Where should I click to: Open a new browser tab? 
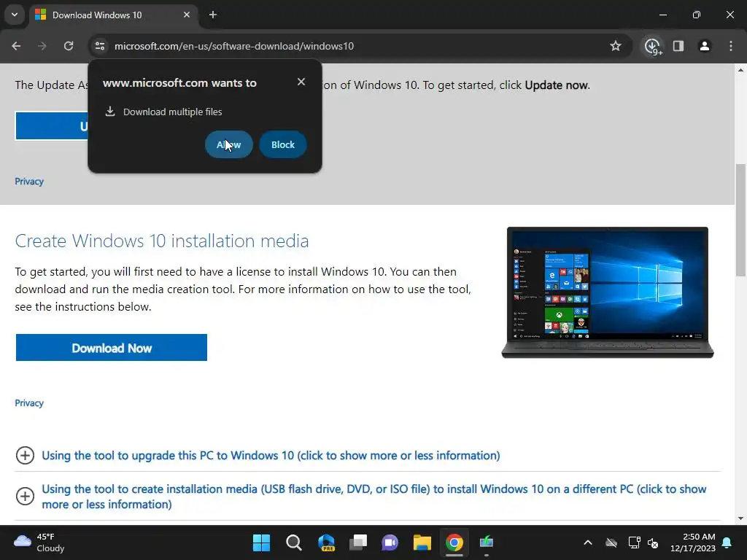[x=213, y=15]
